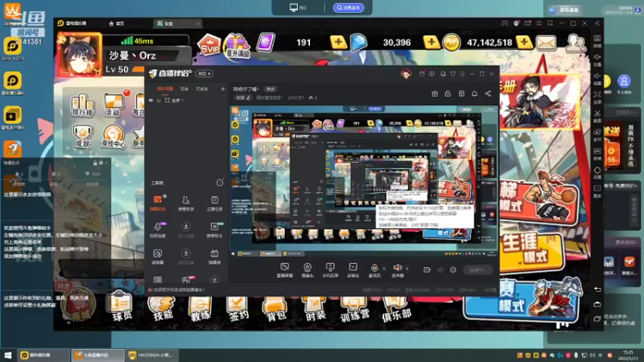Click the mode pill beside streaming logo
This screenshot has width=644, height=362.
pos(204,73)
